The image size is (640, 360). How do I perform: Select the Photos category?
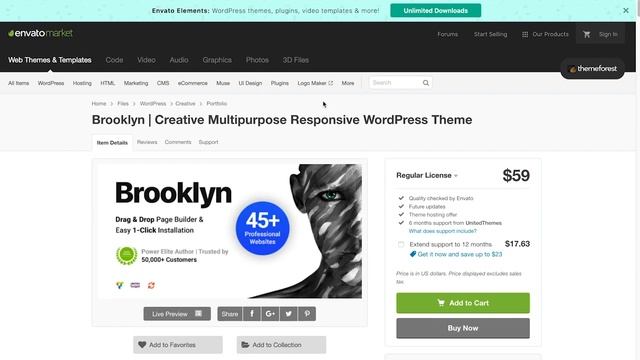click(x=257, y=60)
